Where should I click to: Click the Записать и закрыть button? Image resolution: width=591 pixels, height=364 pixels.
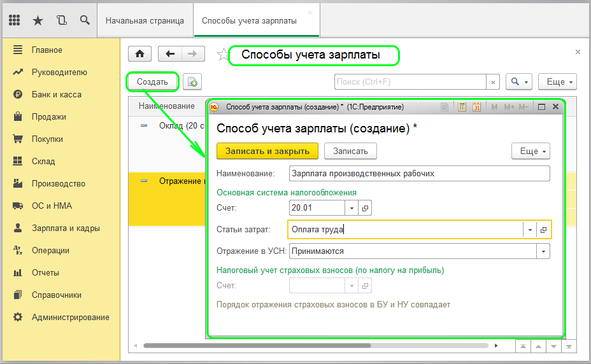point(267,151)
